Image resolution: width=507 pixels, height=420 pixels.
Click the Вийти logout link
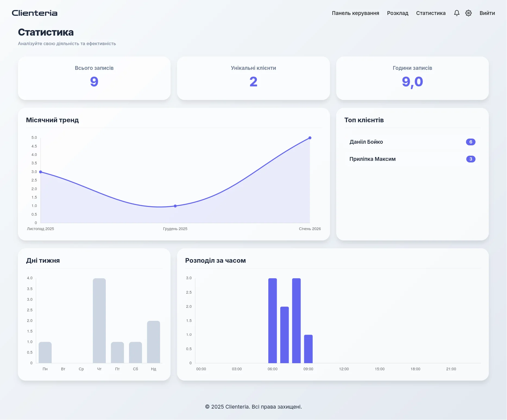tap(487, 13)
